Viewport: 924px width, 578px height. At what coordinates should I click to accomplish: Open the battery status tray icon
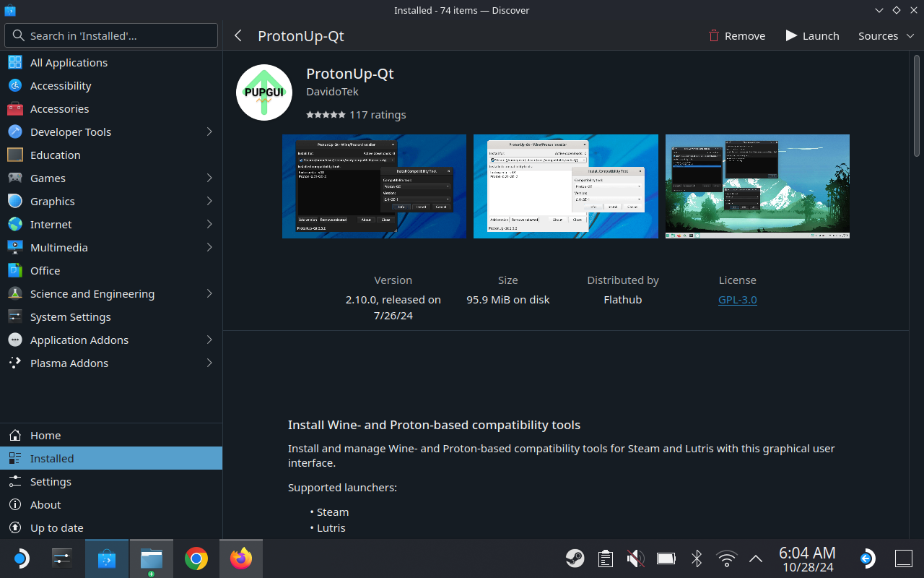tap(666, 558)
